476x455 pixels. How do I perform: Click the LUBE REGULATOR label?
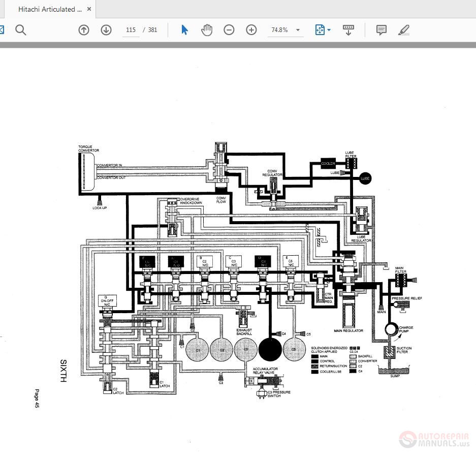[361, 238]
